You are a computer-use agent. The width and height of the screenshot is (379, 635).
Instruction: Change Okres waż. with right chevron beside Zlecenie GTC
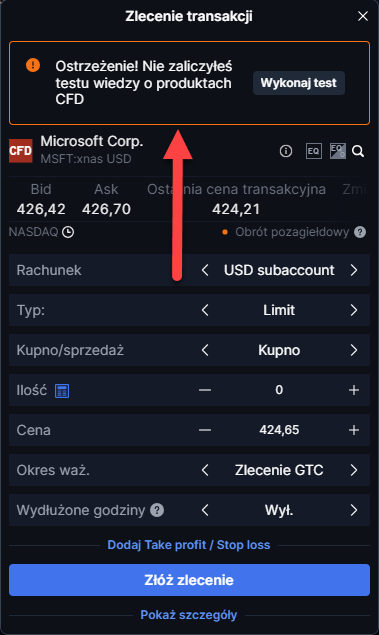click(x=354, y=470)
